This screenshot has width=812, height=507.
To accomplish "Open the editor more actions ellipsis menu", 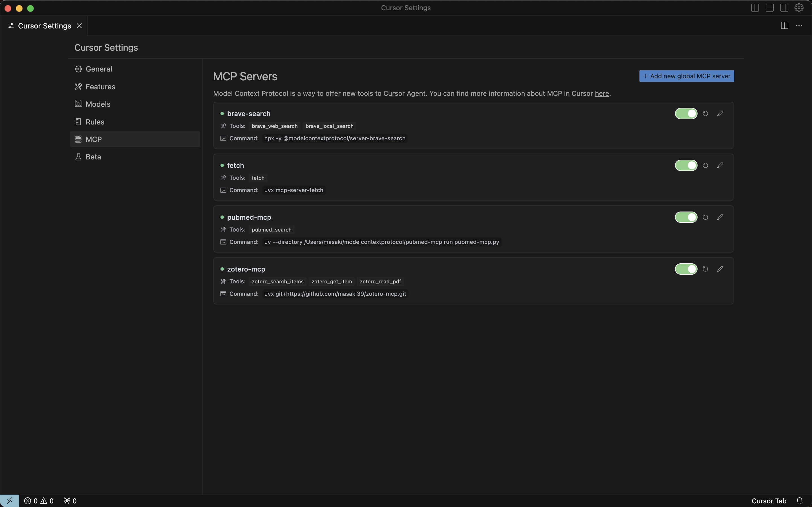I will 799,26.
